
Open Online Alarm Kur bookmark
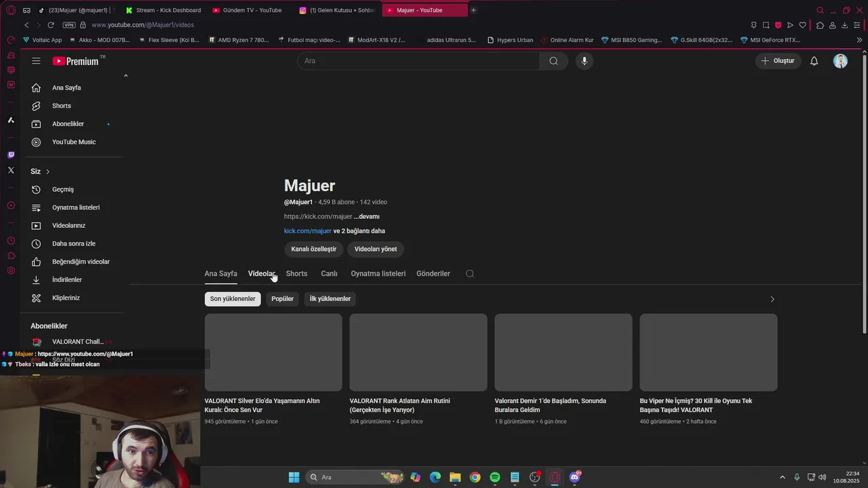click(567, 40)
